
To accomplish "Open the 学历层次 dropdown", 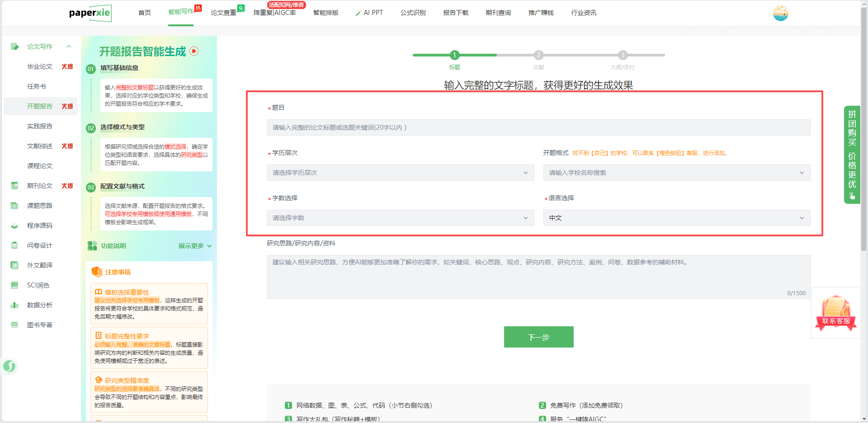I will click(400, 173).
